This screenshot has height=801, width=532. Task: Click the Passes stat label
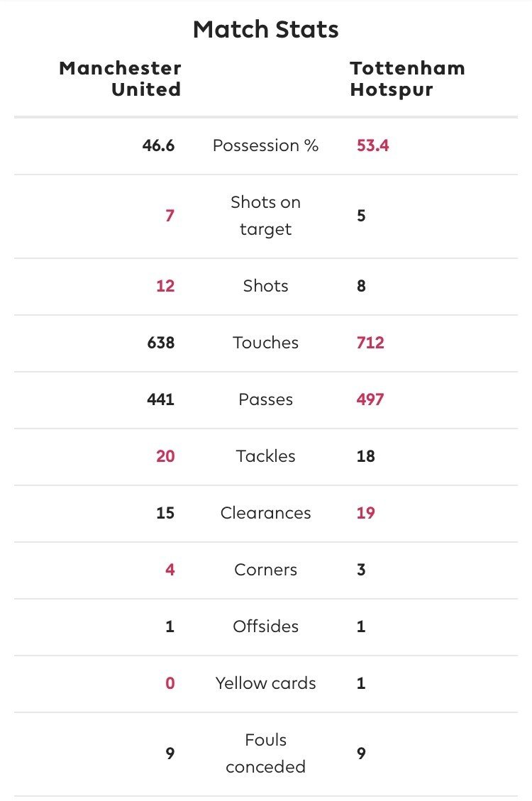[265, 399]
